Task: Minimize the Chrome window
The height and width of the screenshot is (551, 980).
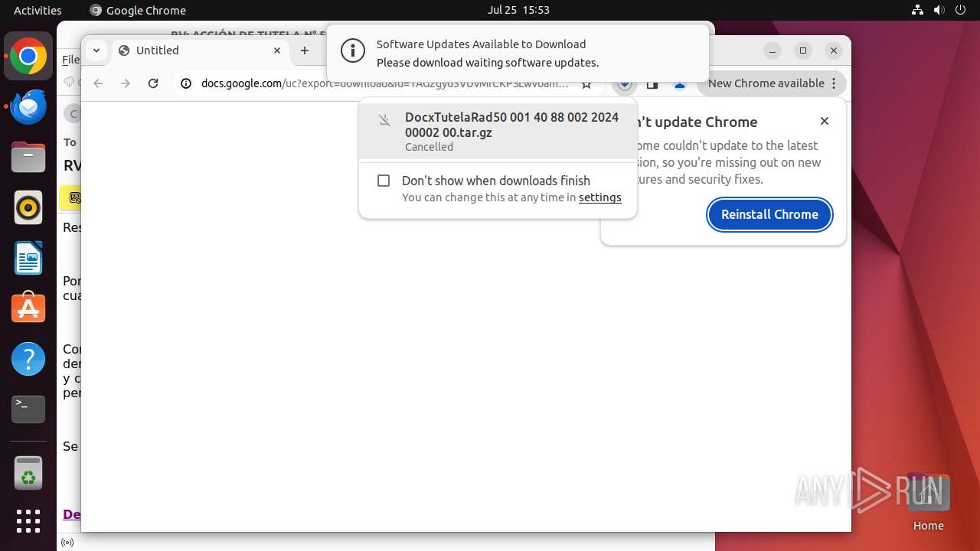Action: tap(773, 51)
